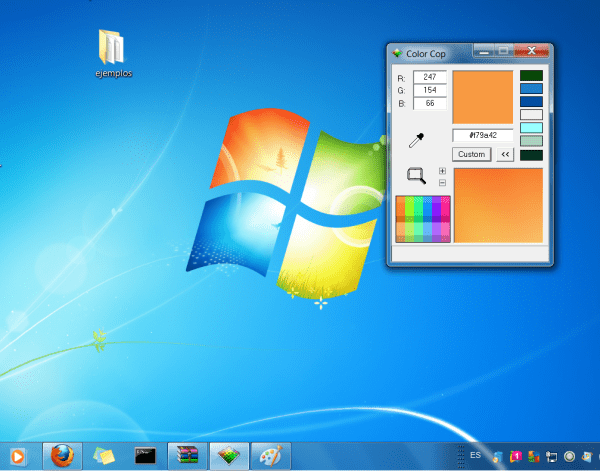Open Firefox from the taskbar
The height and width of the screenshot is (471, 600).
click(x=62, y=455)
